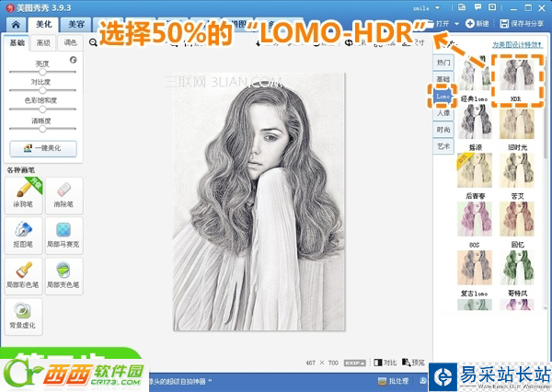This screenshot has width=552, height=392.
Task: Click the square menu icon in title bar
Action: (x=492, y=7)
